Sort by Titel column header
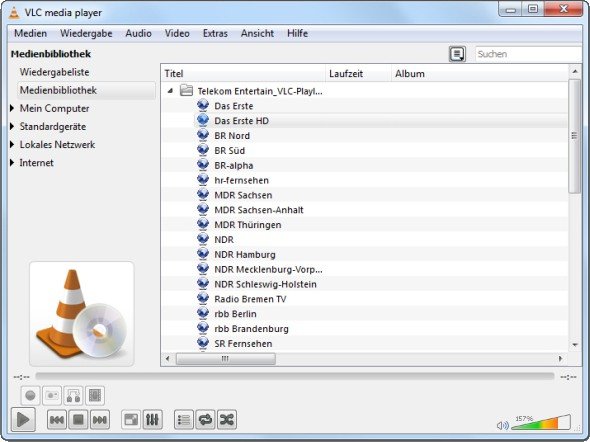The image size is (590, 442). [x=244, y=74]
